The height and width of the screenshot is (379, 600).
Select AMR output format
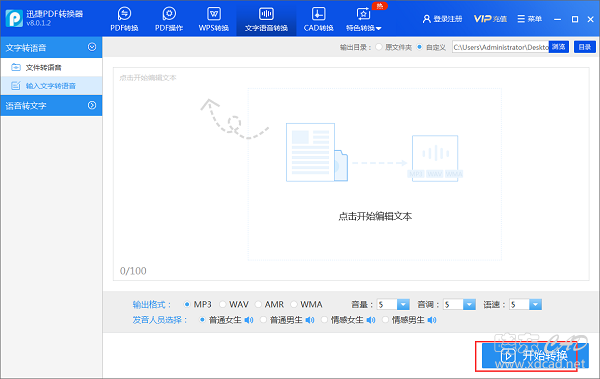pyautogui.click(x=258, y=304)
